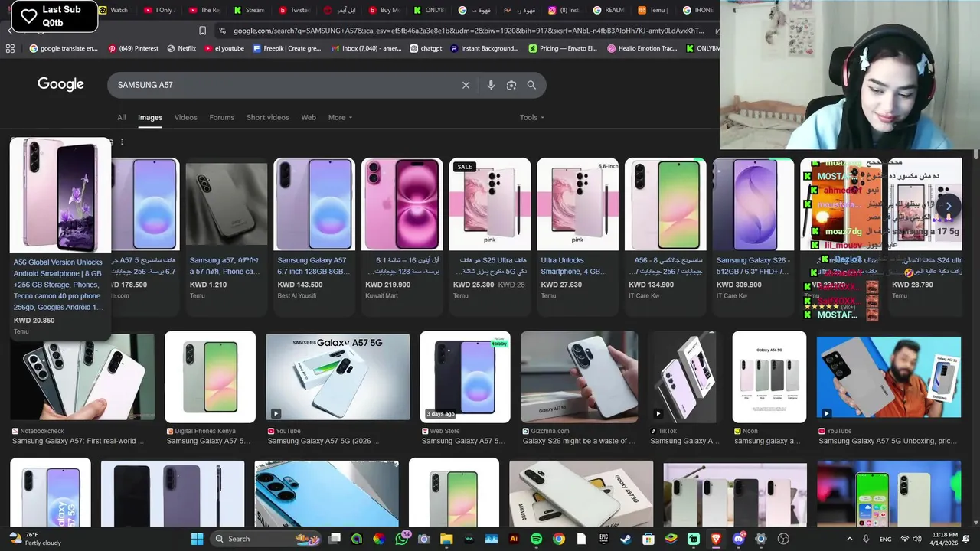Open the chatgpt bookmark
This screenshot has height=551, width=980.
(x=426, y=48)
